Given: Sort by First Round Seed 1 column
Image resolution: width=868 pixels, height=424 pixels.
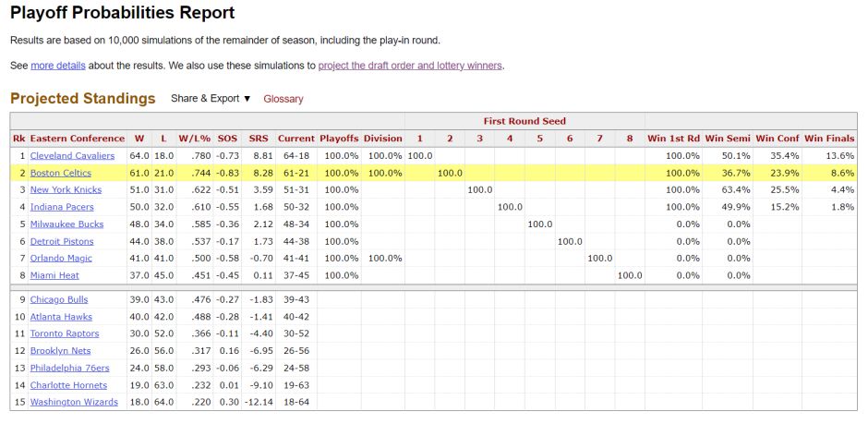Looking at the screenshot, I should point(419,139).
